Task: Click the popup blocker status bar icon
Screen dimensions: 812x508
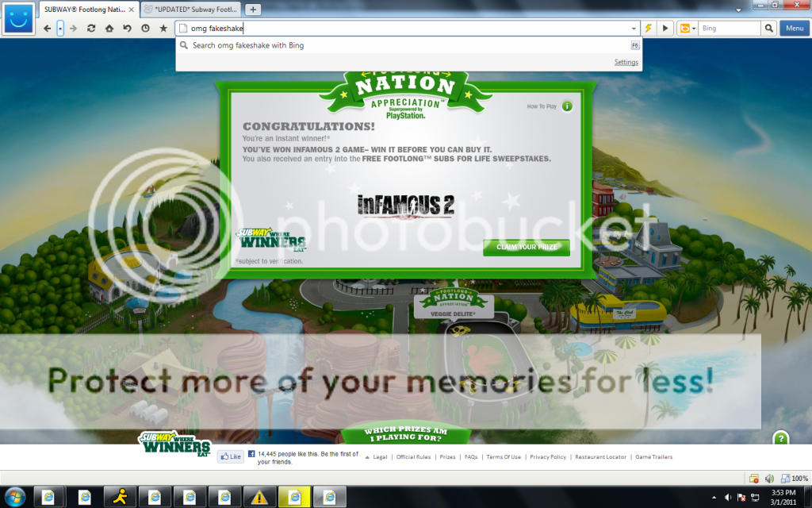Action: coord(753,479)
